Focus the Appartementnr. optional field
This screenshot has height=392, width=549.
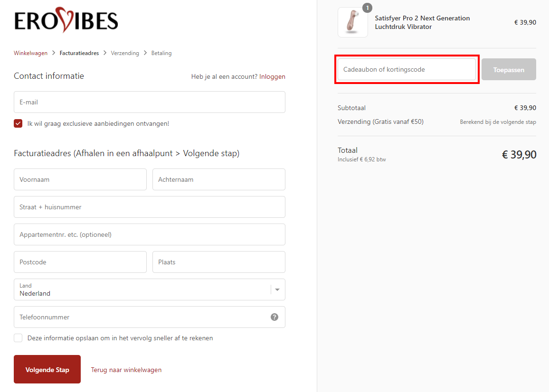150,234
